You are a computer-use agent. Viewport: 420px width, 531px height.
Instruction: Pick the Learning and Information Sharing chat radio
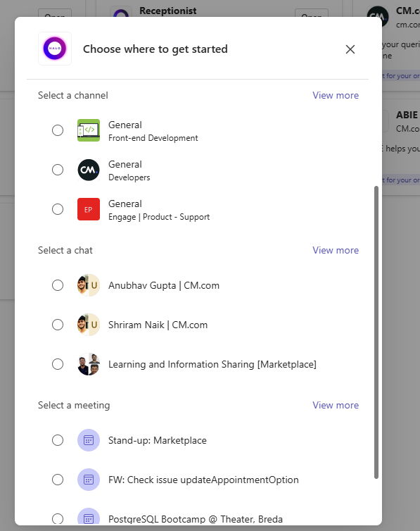tap(58, 364)
